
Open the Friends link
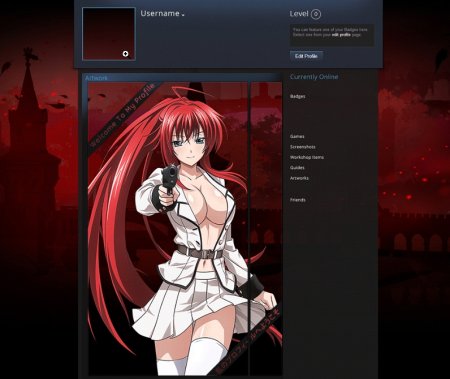coord(298,200)
